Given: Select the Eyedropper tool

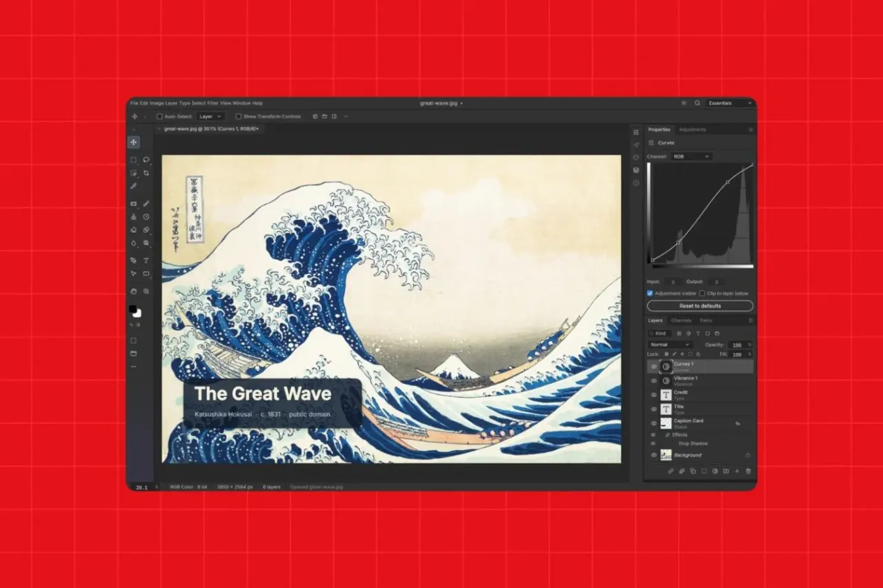Looking at the screenshot, I should tap(133, 186).
